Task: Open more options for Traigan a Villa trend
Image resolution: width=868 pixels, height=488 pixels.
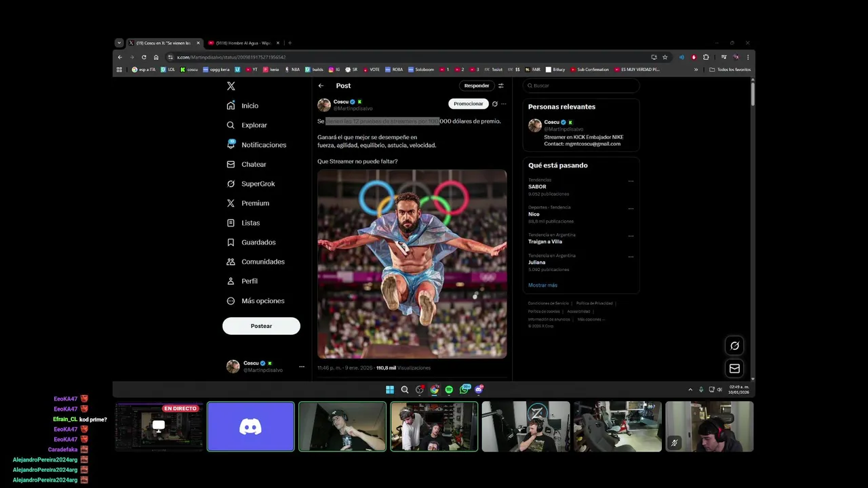Action: pos(631,236)
